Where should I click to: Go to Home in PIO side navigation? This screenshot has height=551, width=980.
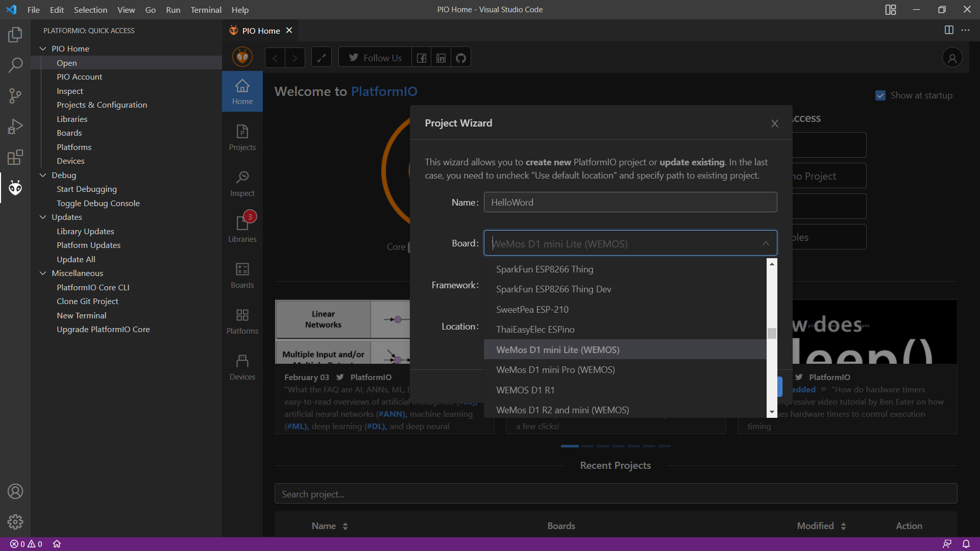242,91
